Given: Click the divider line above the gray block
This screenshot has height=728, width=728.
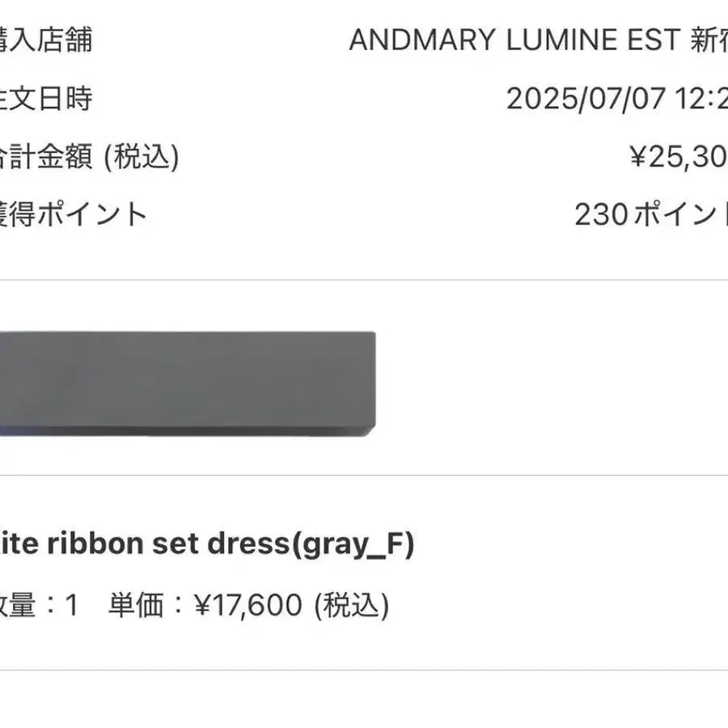Looking at the screenshot, I should [x=364, y=280].
